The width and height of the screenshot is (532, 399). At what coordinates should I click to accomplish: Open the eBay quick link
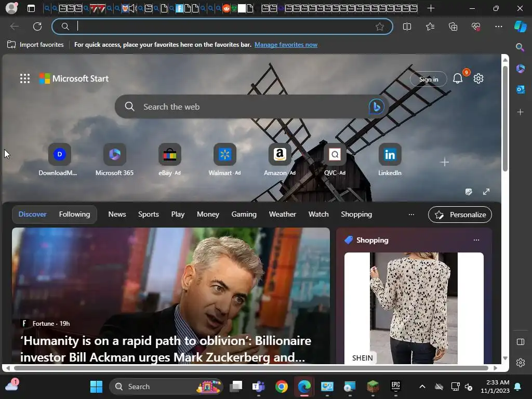(x=170, y=160)
